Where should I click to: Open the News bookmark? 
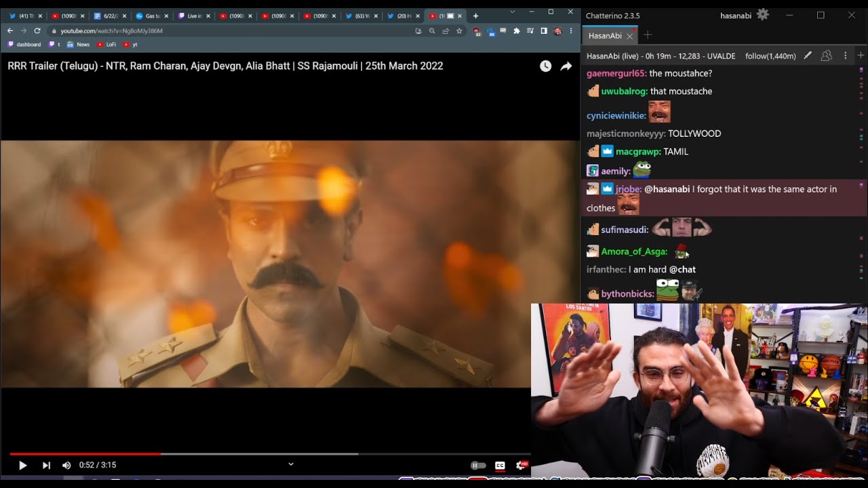[x=78, y=45]
